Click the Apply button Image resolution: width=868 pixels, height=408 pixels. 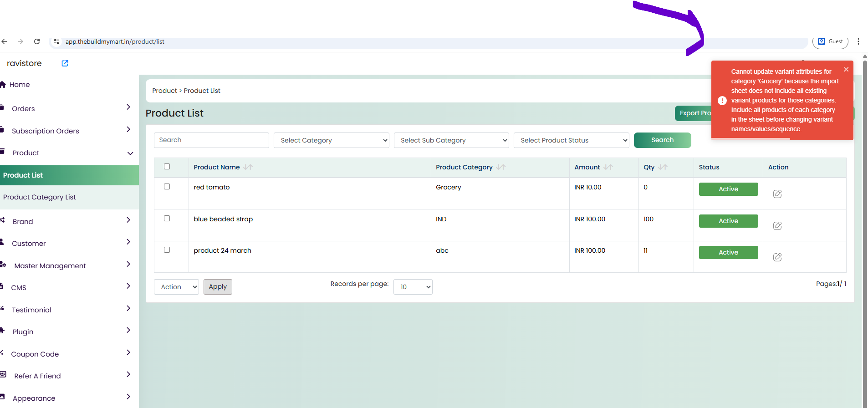pyautogui.click(x=218, y=287)
